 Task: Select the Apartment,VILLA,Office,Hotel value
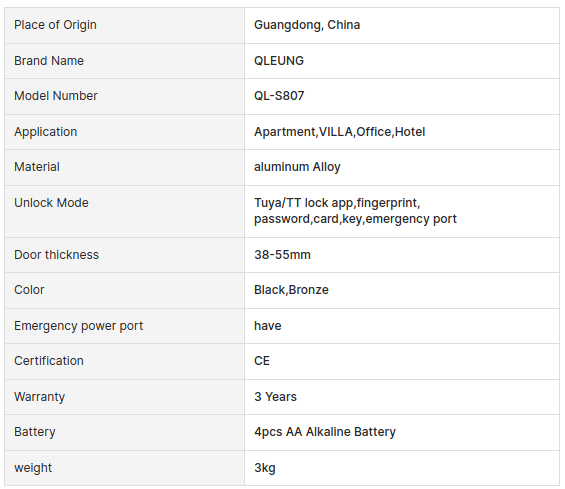[339, 132]
